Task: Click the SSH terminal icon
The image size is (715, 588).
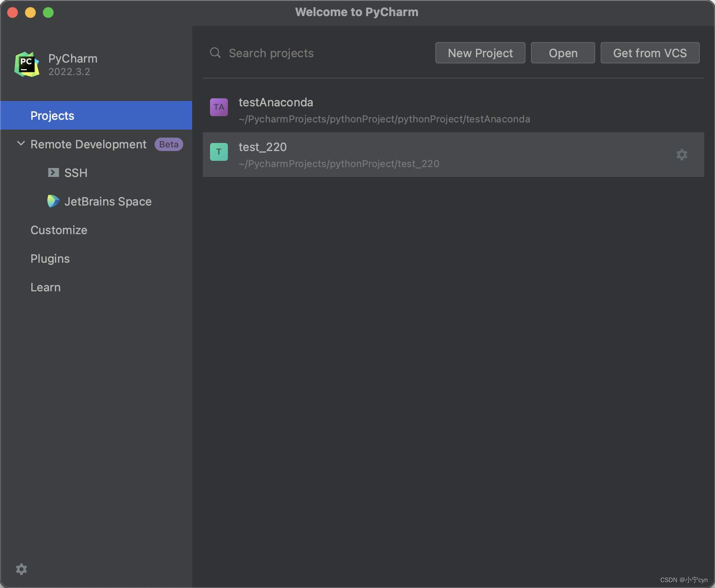Action: (54, 172)
